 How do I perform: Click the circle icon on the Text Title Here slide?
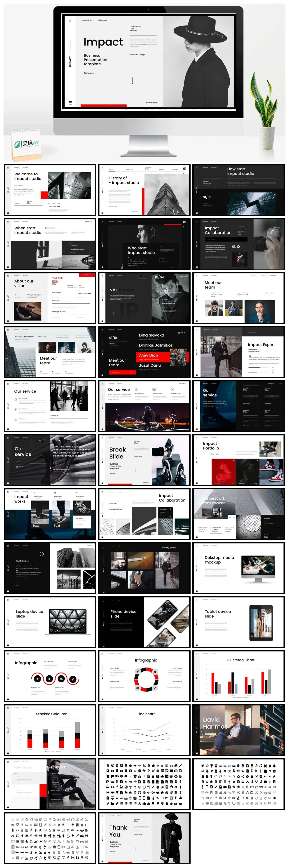[42, 554]
